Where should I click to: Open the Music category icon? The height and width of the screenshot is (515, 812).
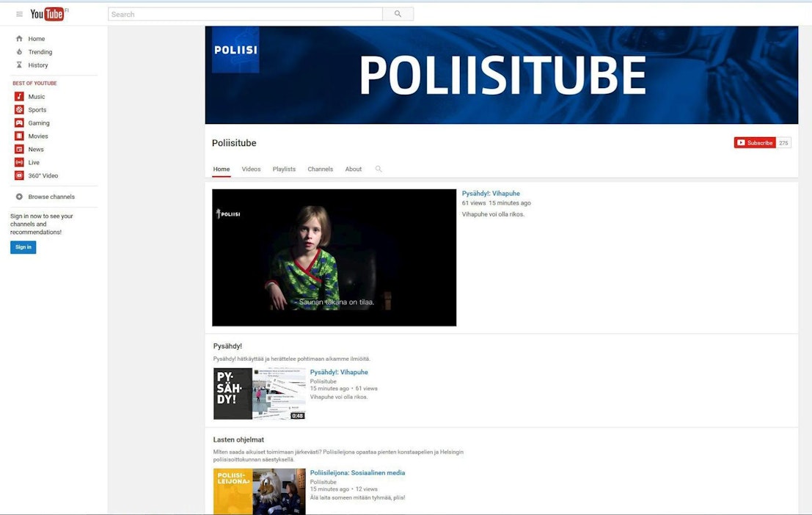pos(20,97)
